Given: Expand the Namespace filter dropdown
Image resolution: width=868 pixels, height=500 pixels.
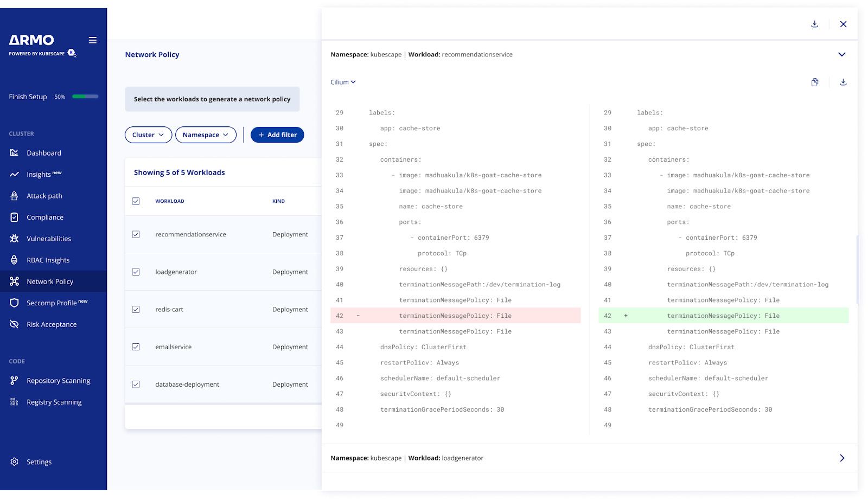Looking at the screenshot, I should point(206,134).
